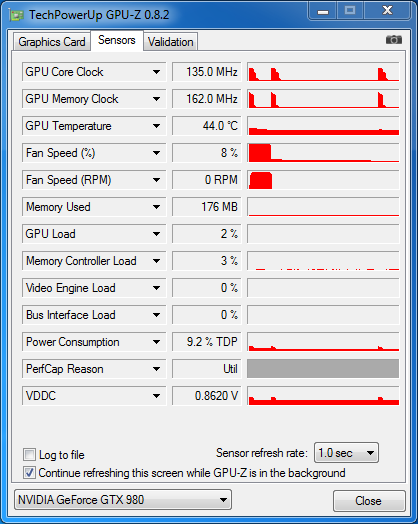
Task: Click the Fan Speed (RPM) graph
Action: tap(323, 180)
